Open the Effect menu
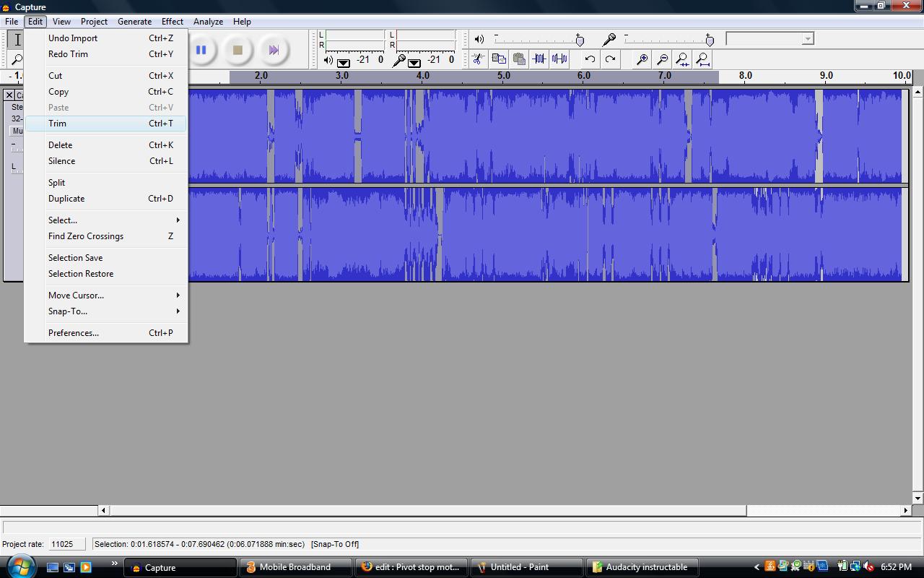924x578 pixels. click(x=173, y=22)
